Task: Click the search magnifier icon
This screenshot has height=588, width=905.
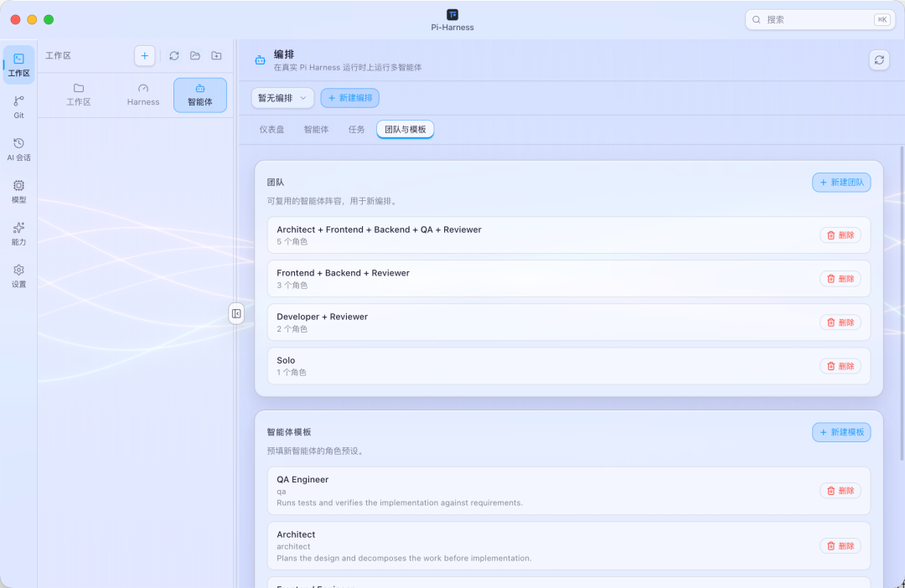Action: pos(756,19)
